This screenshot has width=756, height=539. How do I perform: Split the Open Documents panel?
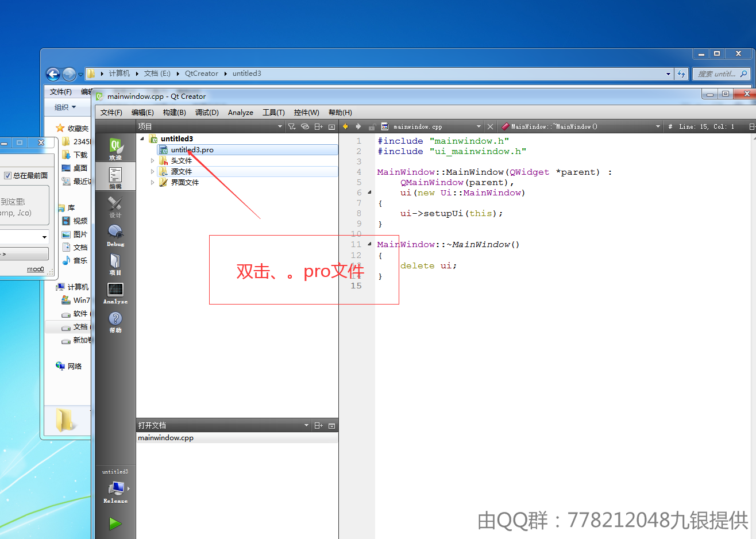point(318,426)
